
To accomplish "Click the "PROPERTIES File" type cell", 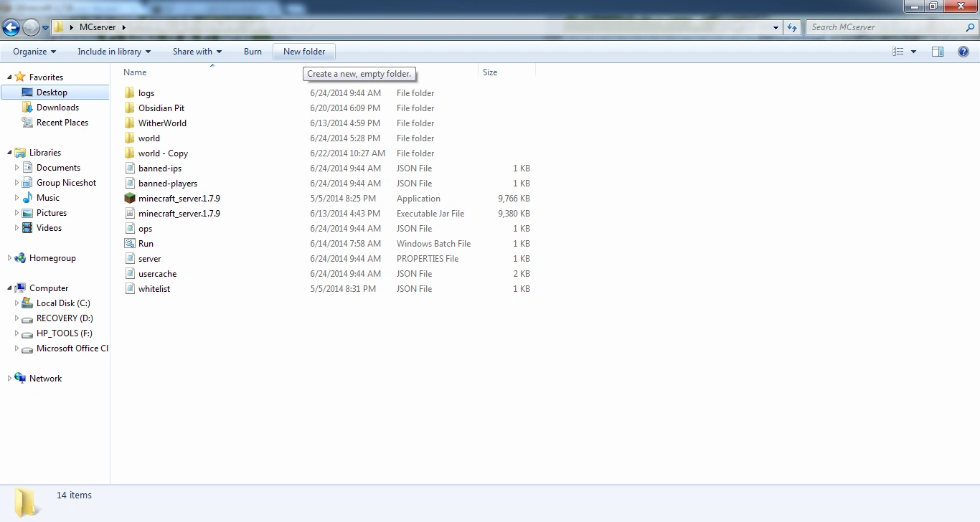I will click(428, 259).
